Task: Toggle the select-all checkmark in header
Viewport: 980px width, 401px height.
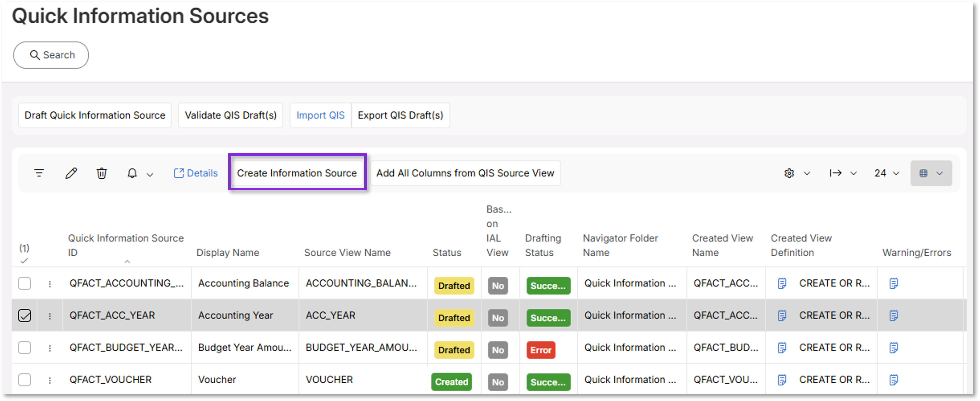Action: pos(24,260)
